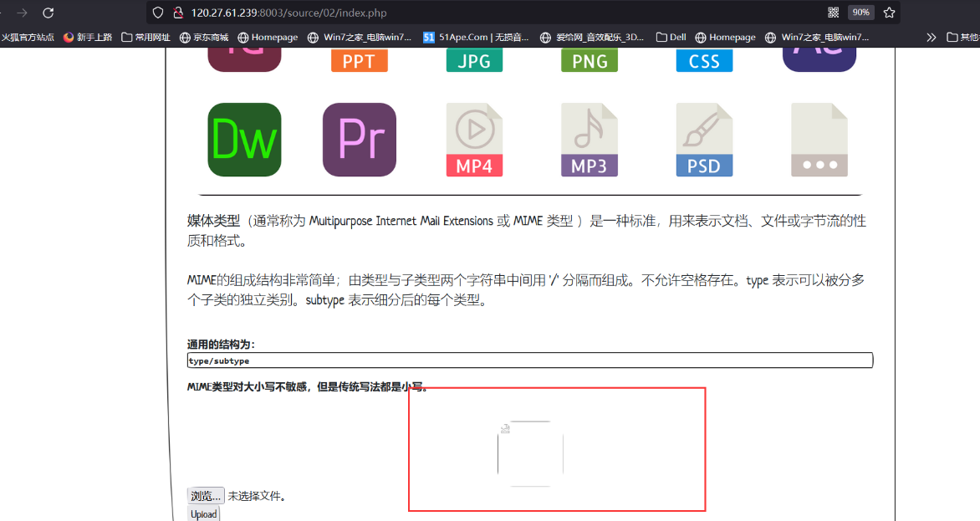Viewport: 980px width, 521px height.
Task: Click the address bar URL
Action: [288, 13]
